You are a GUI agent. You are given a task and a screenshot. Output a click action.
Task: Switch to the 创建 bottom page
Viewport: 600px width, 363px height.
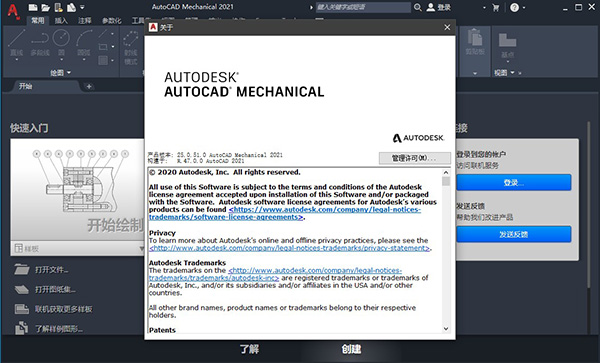351,349
